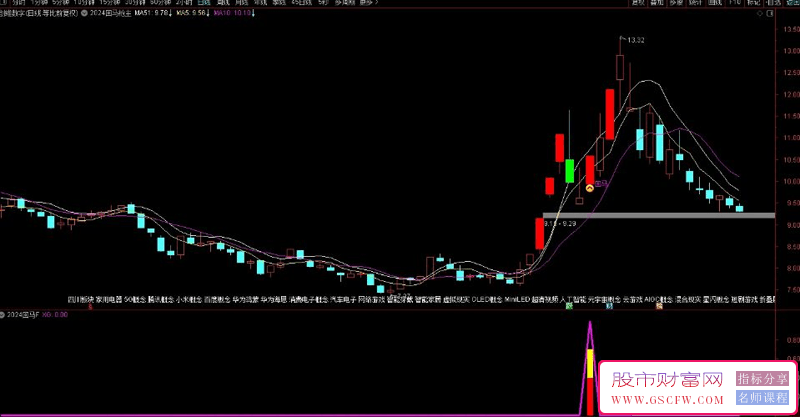The height and width of the screenshot is (417, 800).
Task: Switch to the 15分钟 period tab
Action: (x=110, y=3)
